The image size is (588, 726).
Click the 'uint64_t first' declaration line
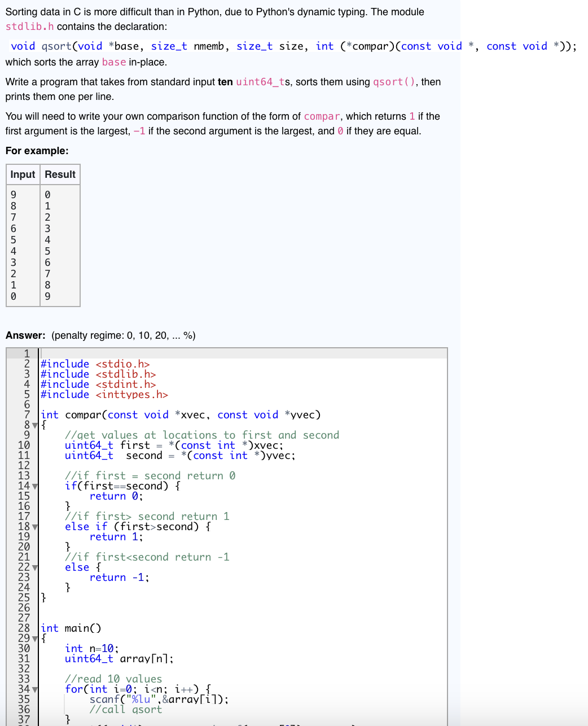click(174, 445)
